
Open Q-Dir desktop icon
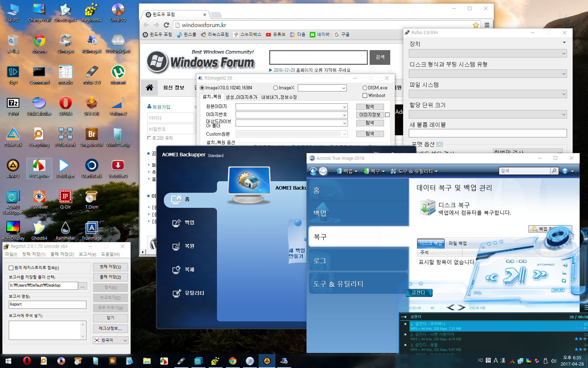[65, 200]
